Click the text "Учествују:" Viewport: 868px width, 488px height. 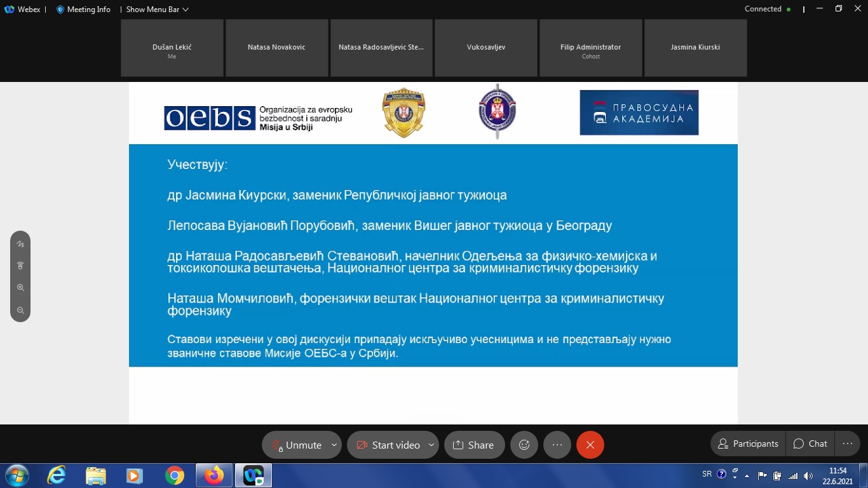(x=198, y=165)
